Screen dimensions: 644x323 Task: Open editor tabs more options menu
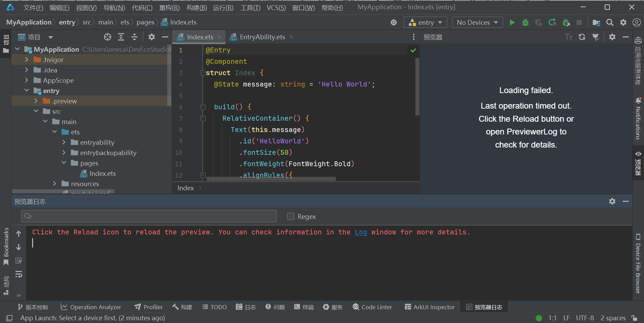(414, 37)
